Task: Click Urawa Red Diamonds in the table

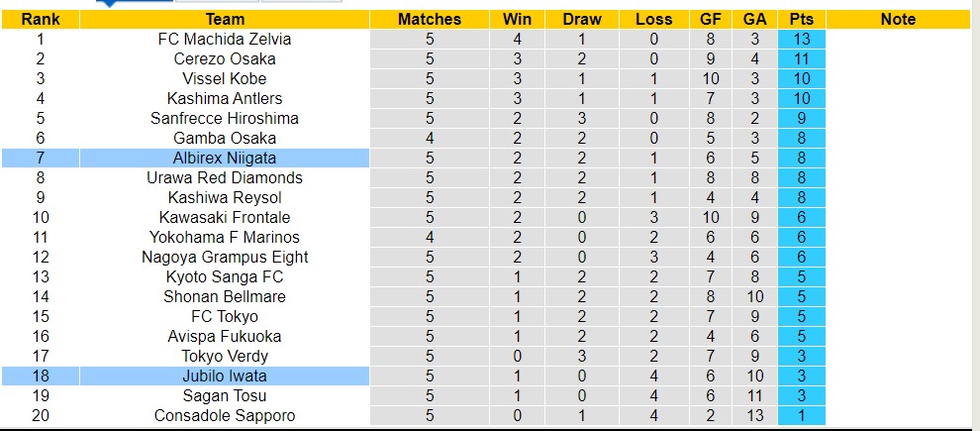Action: [x=225, y=177]
